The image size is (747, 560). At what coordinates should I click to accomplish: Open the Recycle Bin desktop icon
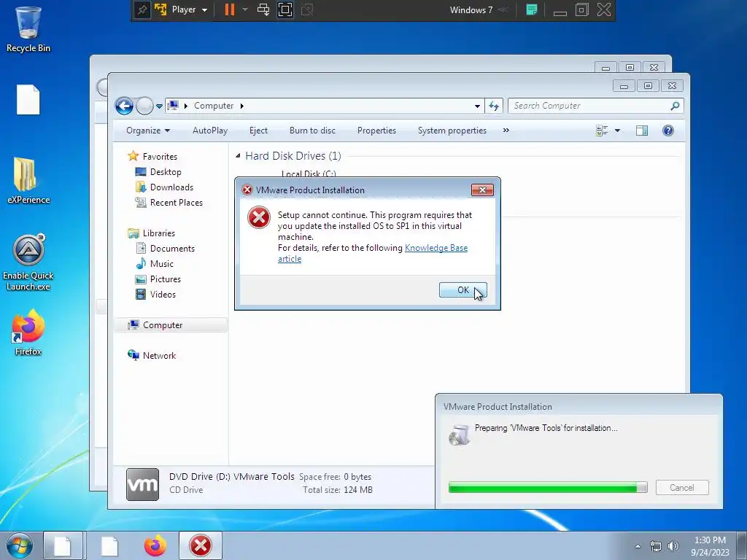(28, 28)
